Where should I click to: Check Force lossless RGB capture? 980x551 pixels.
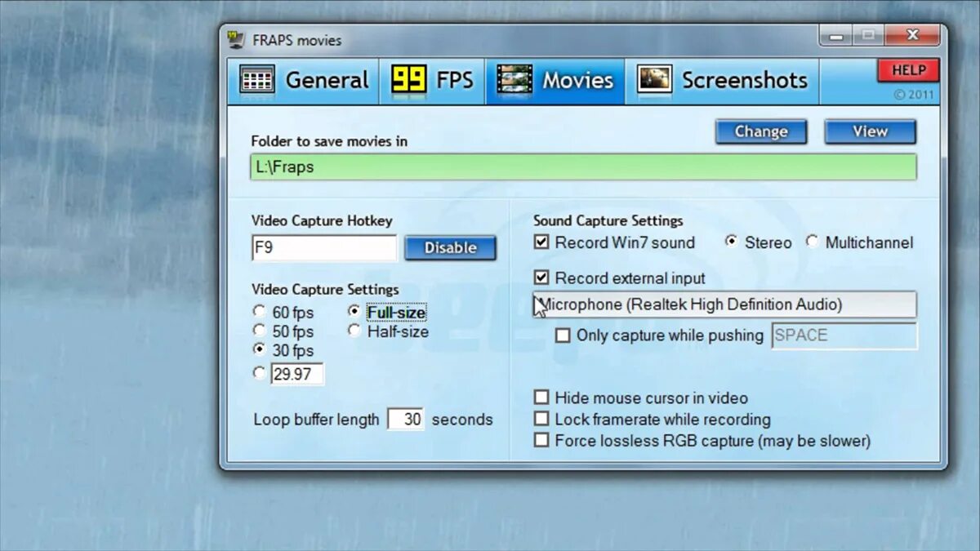pos(541,440)
